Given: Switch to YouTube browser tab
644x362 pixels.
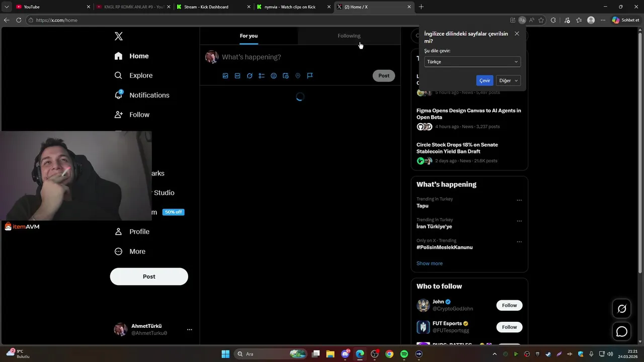Looking at the screenshot, I should [53, 7].
